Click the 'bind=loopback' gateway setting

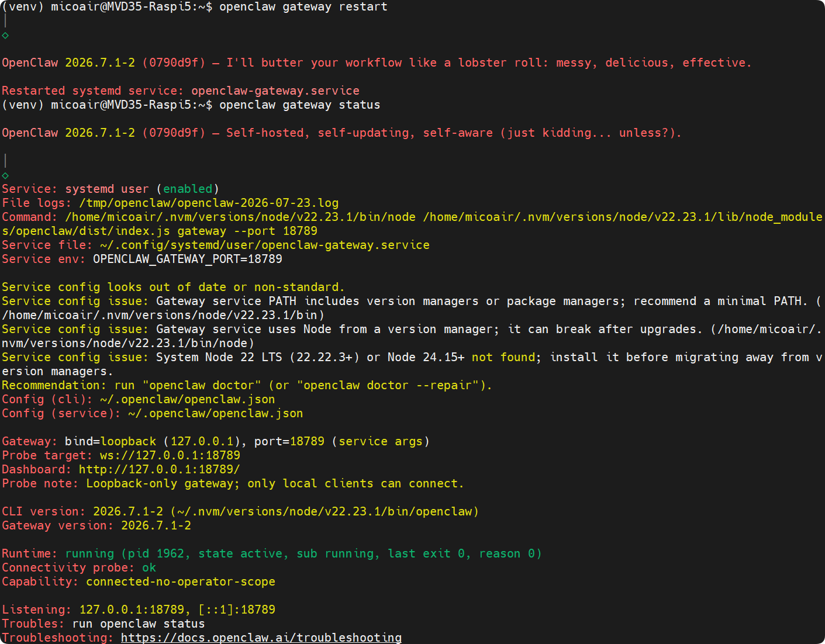(111, 441)
